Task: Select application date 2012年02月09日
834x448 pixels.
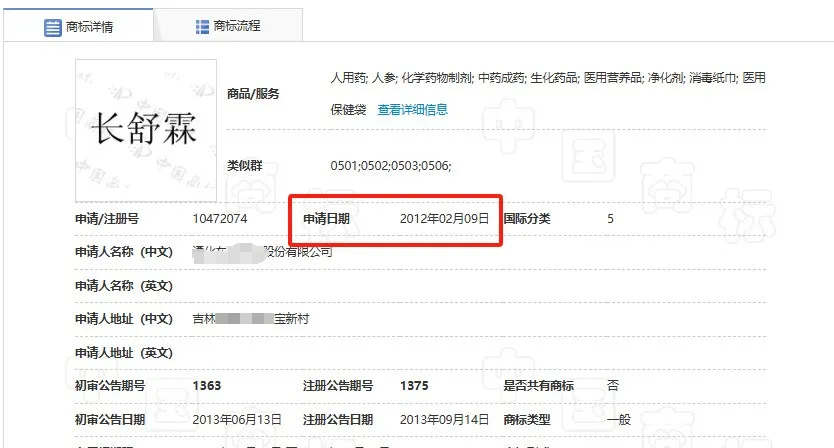Action: coord(444,219)
